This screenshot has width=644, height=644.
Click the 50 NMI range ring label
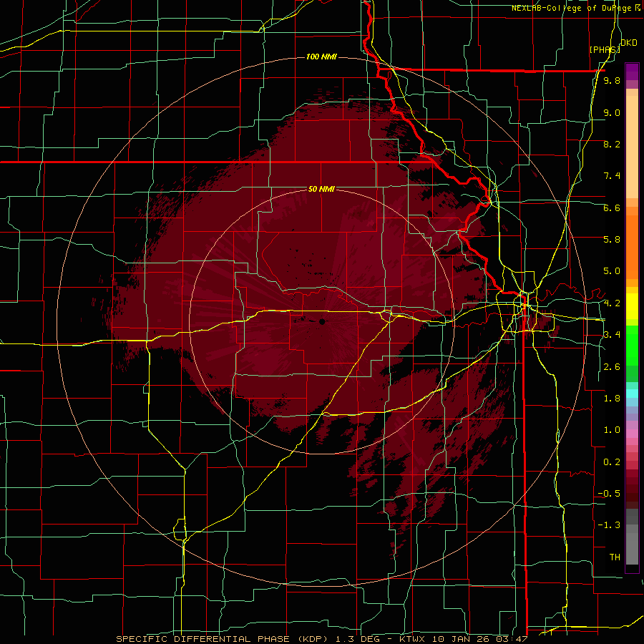321,189
